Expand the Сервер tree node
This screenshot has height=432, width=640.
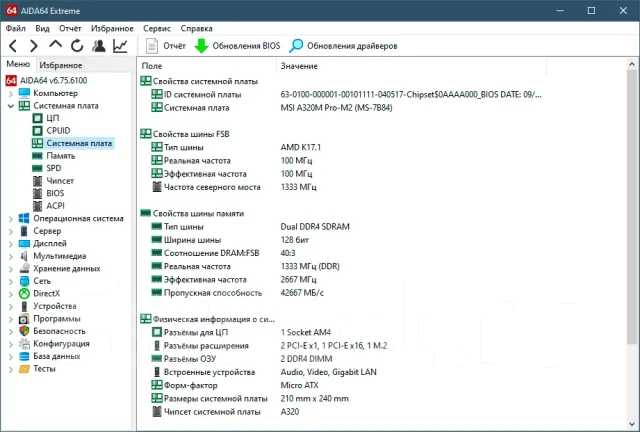pyautogui.click(x=11, y=232)
